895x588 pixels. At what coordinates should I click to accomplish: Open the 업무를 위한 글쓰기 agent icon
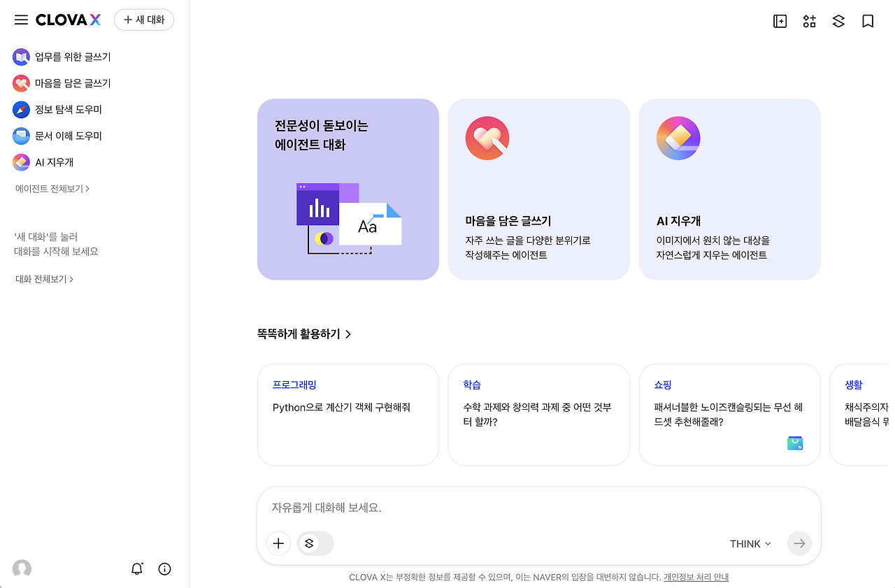(x=21, y=57)
